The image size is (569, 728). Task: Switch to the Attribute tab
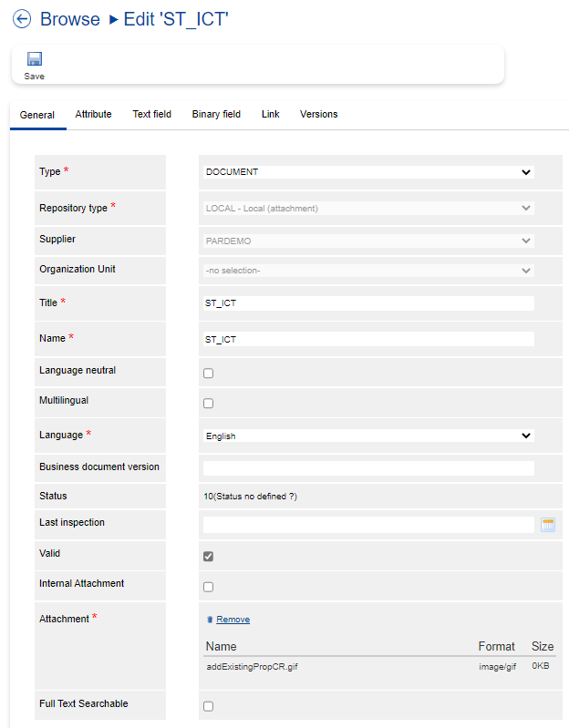[93, 115]
